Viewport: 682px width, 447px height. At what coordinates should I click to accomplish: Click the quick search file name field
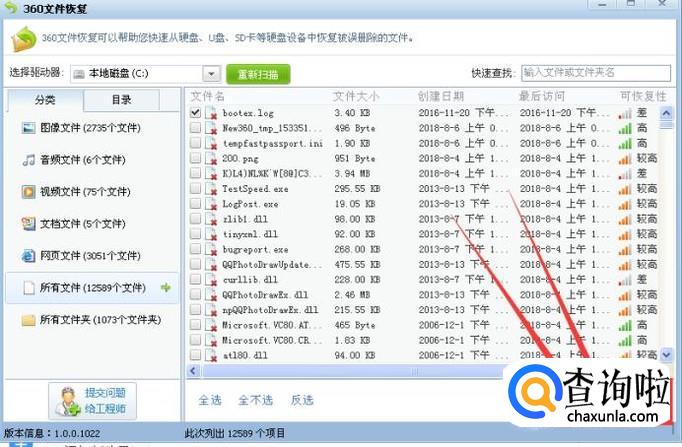(596, 73)
